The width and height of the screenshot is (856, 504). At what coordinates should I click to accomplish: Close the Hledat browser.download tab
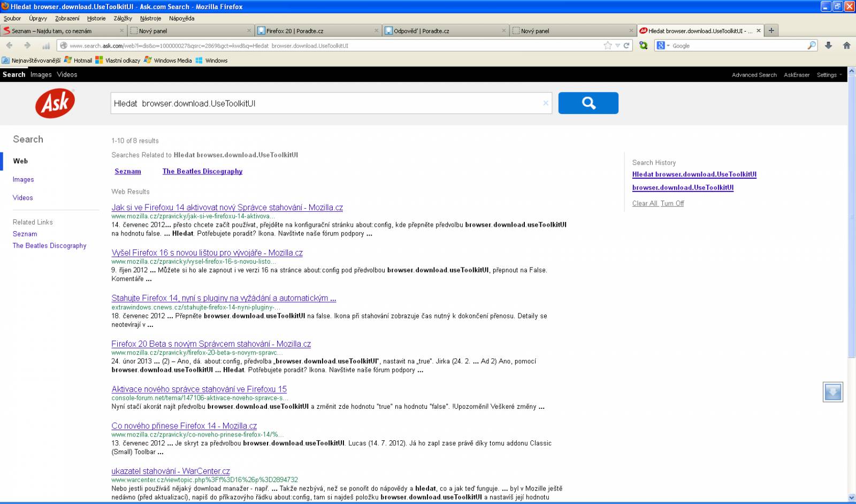click(x=759, y=31)
